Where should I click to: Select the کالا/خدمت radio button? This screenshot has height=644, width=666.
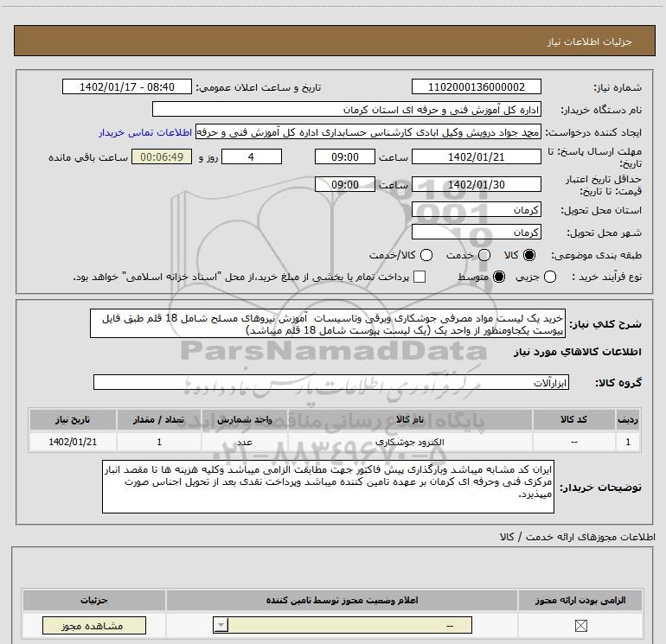tap(426, 255)
